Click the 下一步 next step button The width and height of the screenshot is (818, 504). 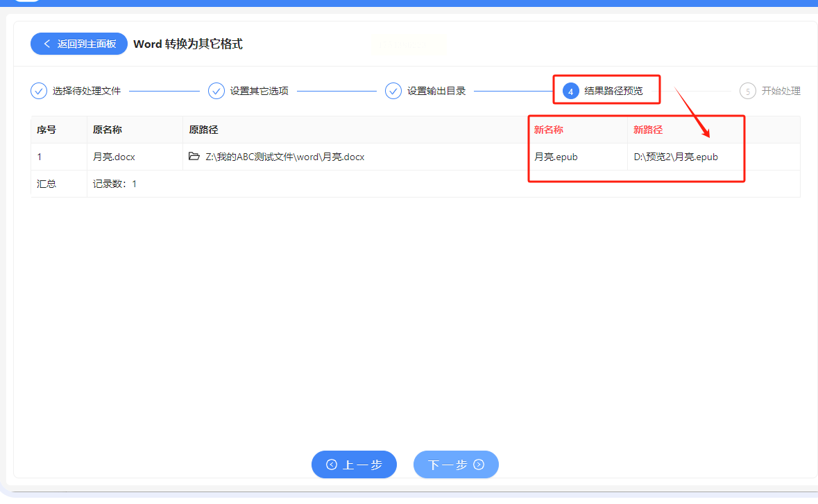pyautogui.click(x=456, y=464)
